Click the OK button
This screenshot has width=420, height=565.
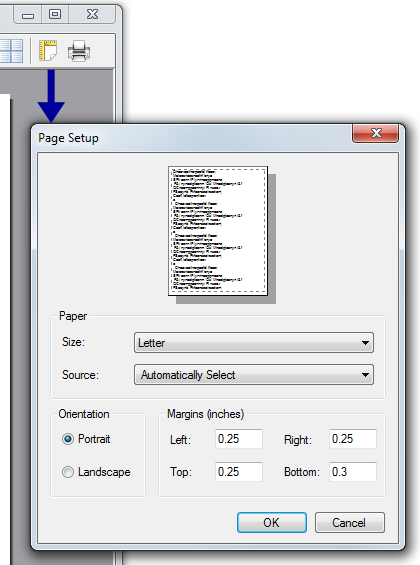272,522
